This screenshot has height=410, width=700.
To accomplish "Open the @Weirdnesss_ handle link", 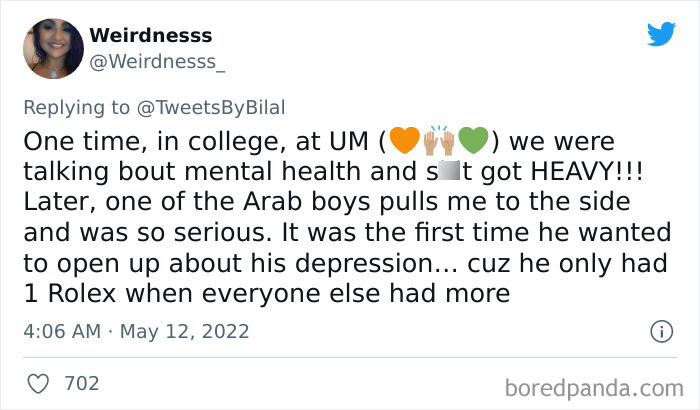I will coord(158,62).
